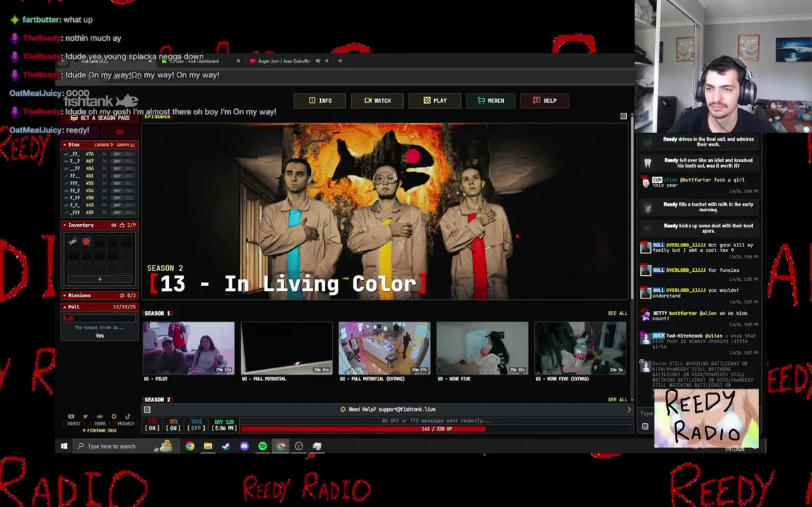The image size is (812, 507).
Task: Click the fishtank shark logo
Action: [101, 101]
